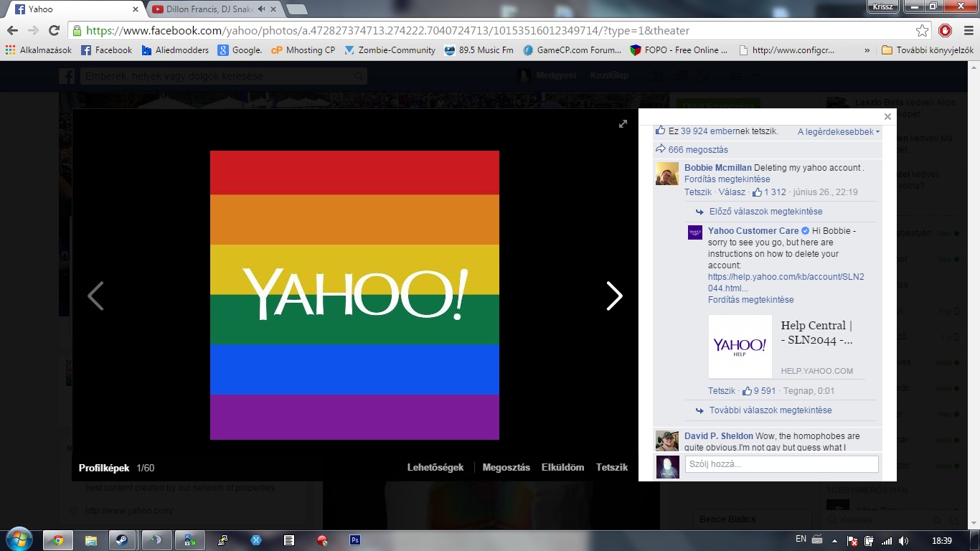Mute the audio icon on the YouTube tab

tap(262, 9)
